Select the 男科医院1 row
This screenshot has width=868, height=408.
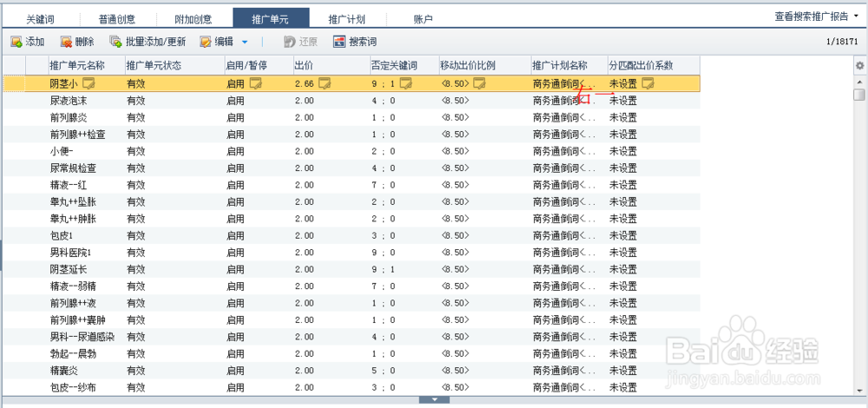[x=352, y=253]
